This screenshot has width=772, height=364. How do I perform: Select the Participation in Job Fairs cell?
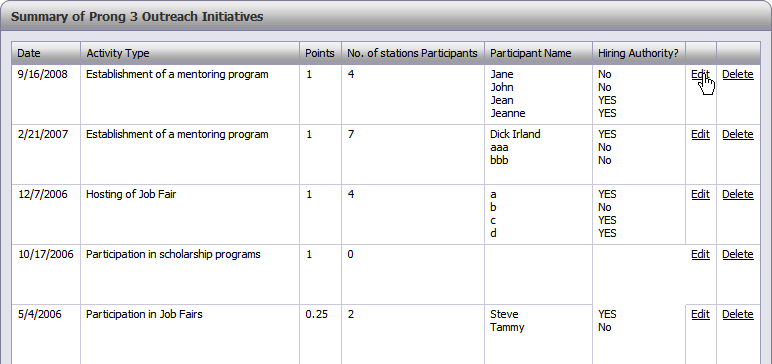point(144,315)
